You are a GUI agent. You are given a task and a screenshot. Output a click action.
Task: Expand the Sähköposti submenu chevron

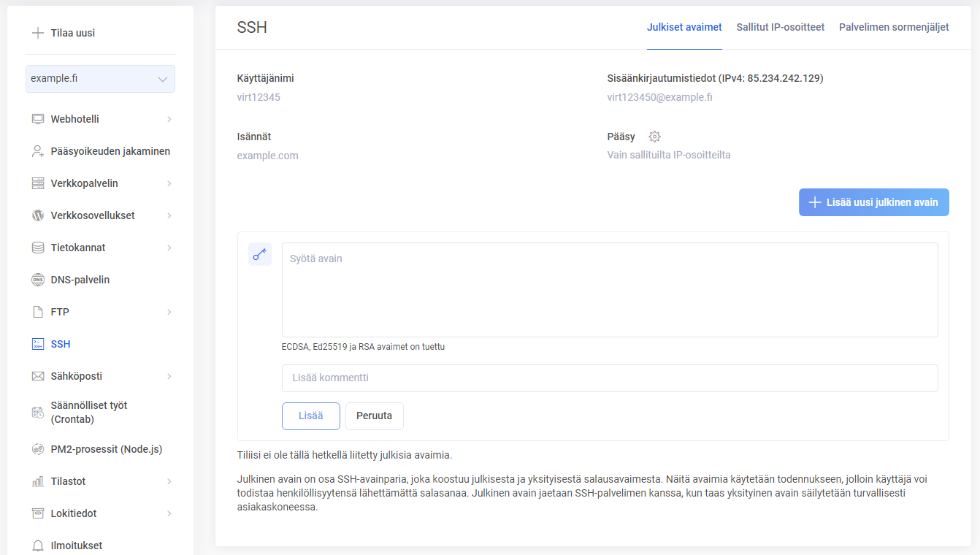click(x=169, y=376)
